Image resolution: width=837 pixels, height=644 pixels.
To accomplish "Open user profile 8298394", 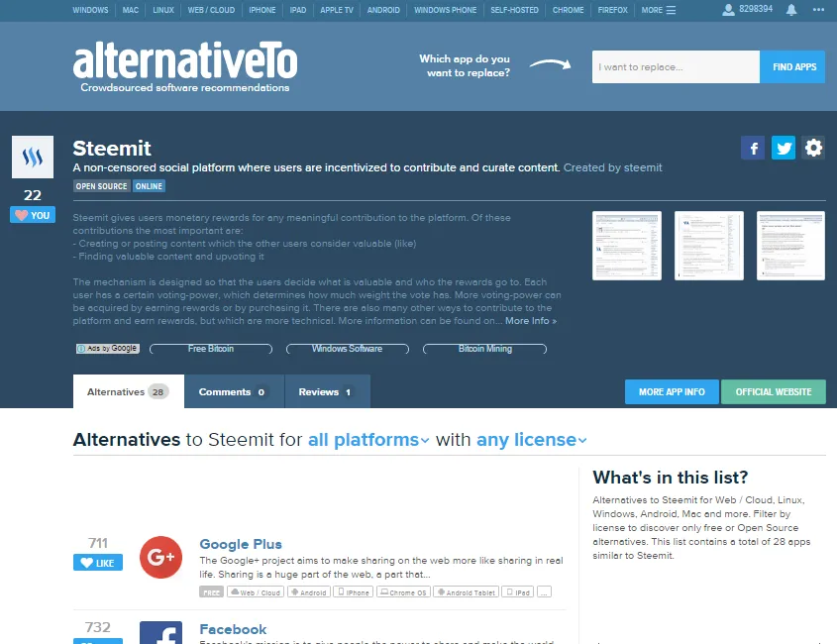I will point(747,9).
